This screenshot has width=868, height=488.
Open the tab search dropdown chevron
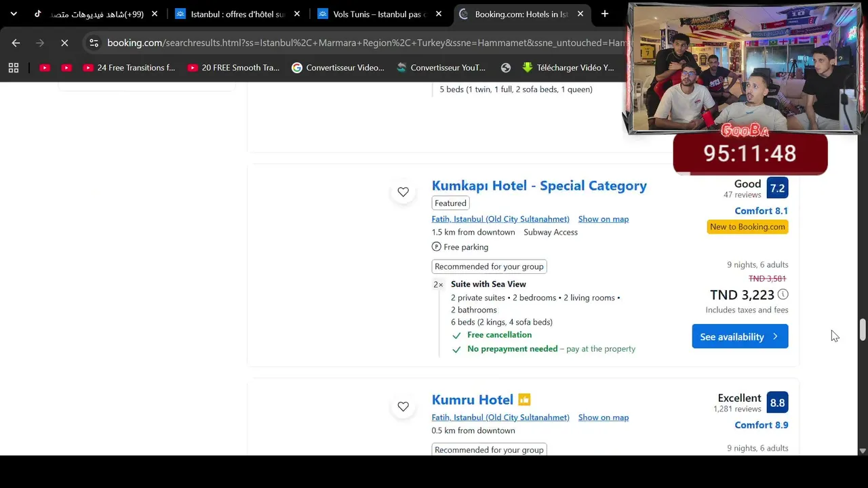pyautogui.click(x=14, y=14)
